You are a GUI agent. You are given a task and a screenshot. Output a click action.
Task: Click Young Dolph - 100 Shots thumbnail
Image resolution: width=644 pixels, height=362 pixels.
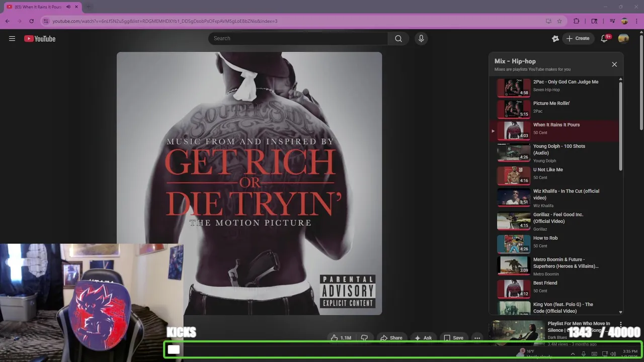tap(514, 152)
